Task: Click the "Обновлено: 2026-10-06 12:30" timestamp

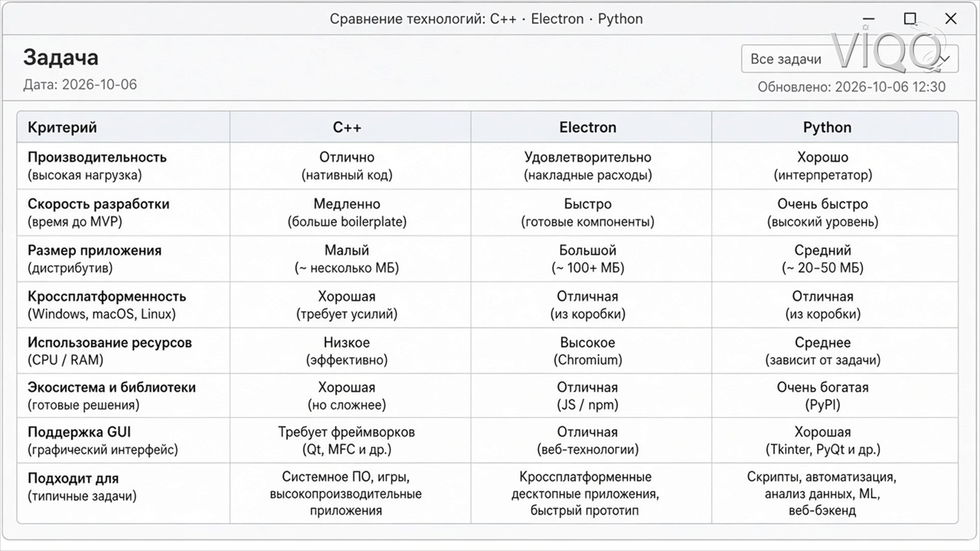Action: tap(851, 87)
